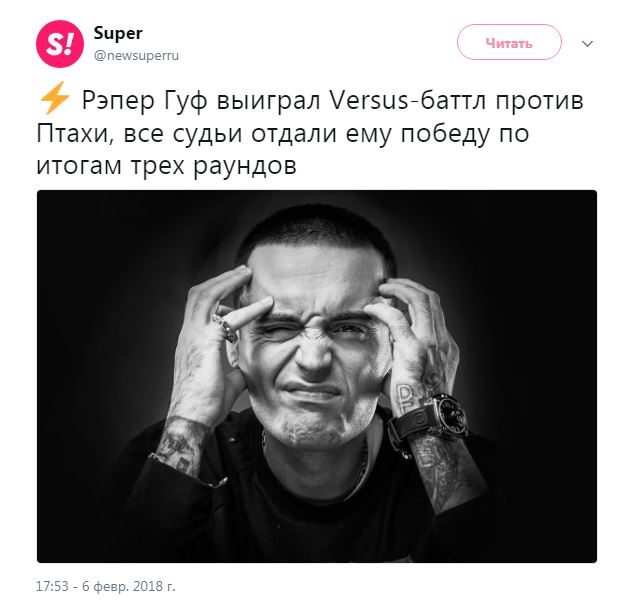628x600 pixels.
Task: Open the tweet options chevron
Action: pos(587,43)
